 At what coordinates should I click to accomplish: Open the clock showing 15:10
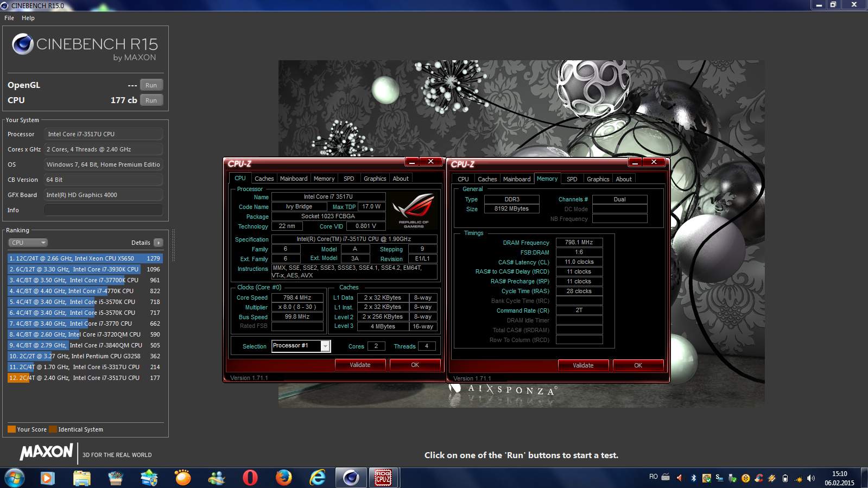[x=839, y=478]
